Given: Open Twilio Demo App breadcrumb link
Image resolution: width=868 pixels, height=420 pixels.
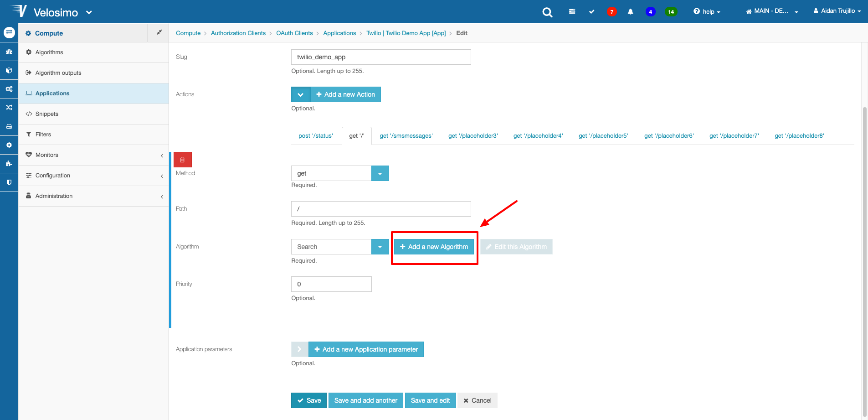Looking at the screenshot, I should point(406,33).
